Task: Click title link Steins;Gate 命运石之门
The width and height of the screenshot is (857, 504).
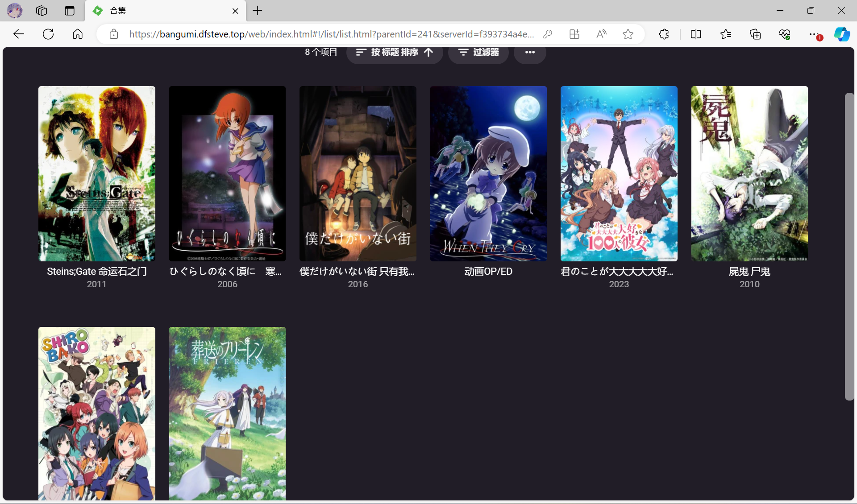Action: click(97, 272)
